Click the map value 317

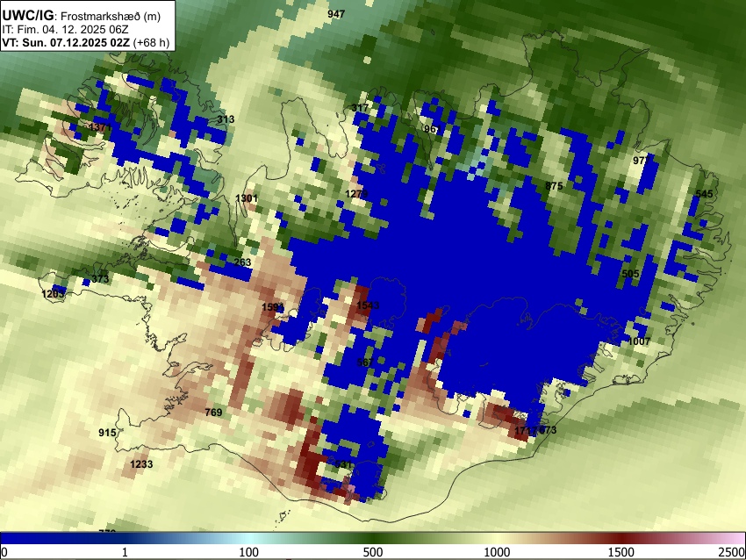click(360, 108)
